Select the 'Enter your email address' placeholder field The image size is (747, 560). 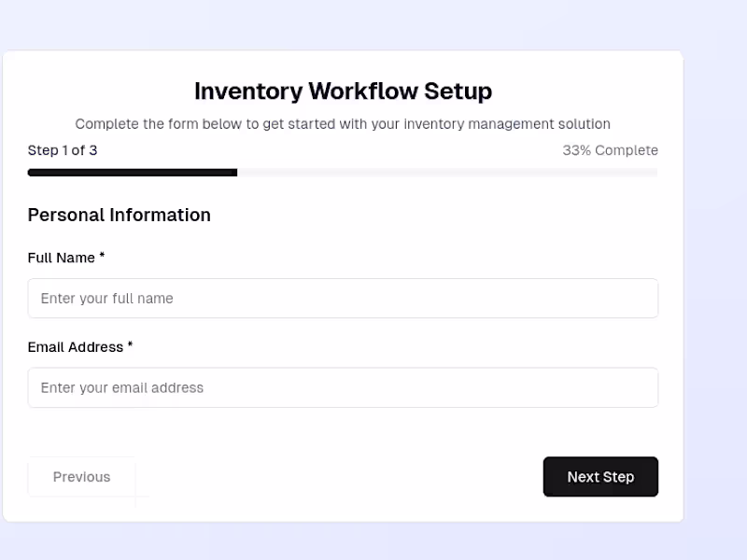click(343, 387)
